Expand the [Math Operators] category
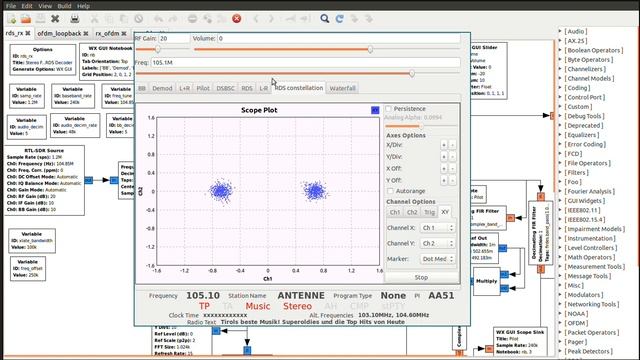640x360 pixels. (x=560, y=257)
